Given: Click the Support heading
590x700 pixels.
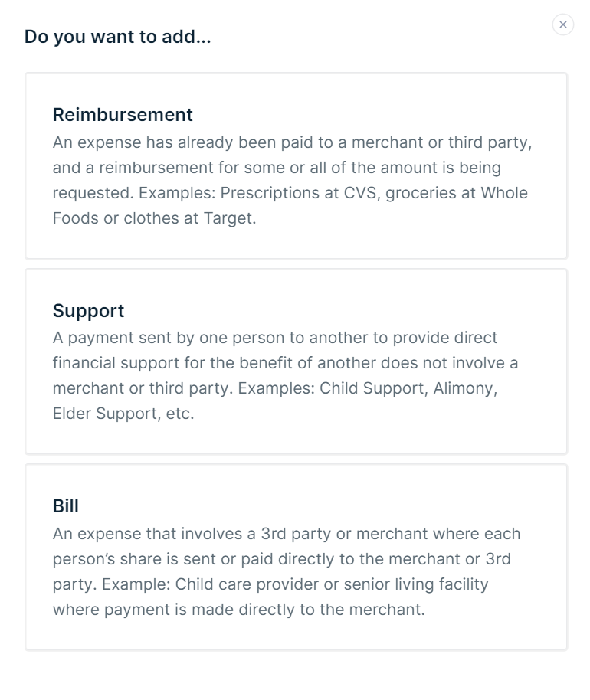Looking at the screenshot, I should [88, 311].
